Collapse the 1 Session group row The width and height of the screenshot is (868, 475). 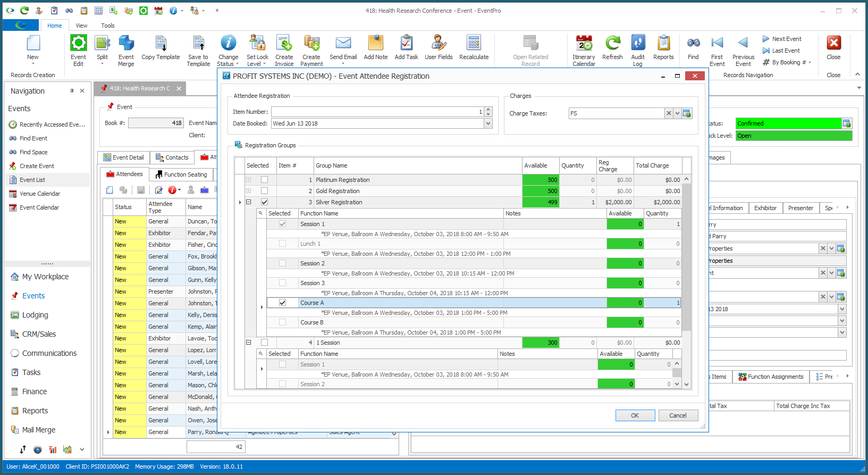[x=248, y=343]
